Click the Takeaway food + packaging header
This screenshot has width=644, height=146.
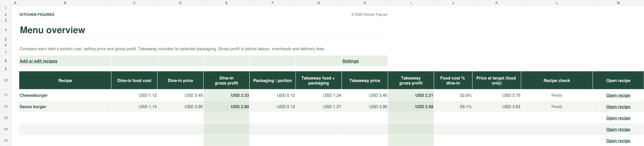pos(318,80)
